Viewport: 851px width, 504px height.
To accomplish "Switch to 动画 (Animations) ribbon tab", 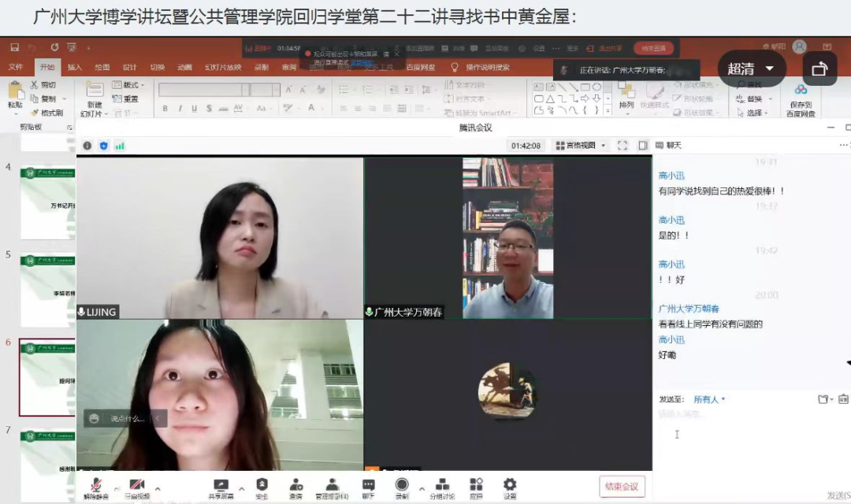I will coord(184,67).
